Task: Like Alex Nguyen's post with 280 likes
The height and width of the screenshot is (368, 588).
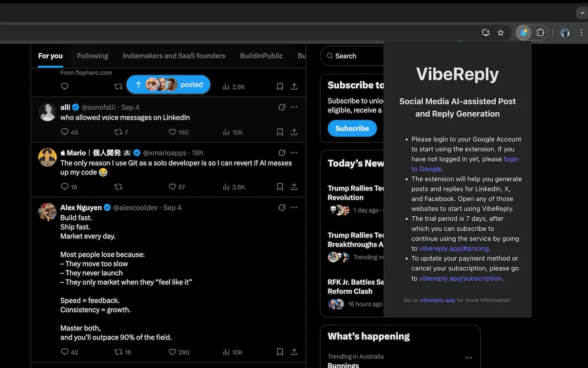Action: (179, 352)
